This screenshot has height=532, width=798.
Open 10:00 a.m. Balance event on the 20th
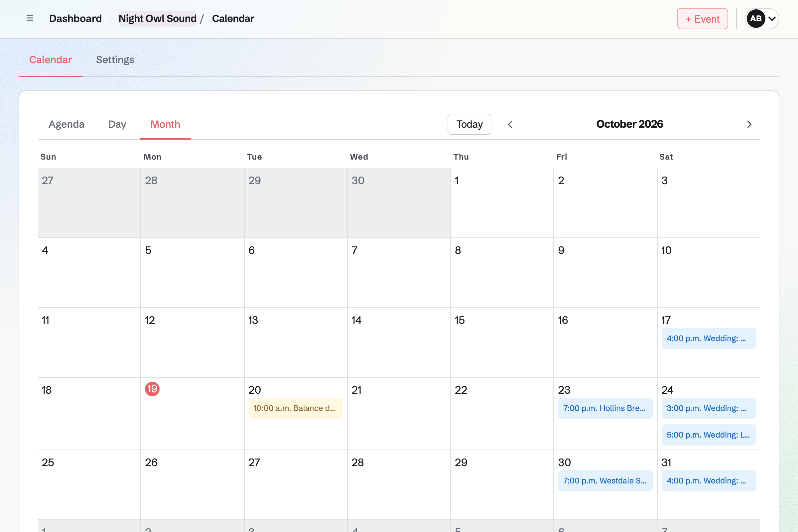point(296,408)
